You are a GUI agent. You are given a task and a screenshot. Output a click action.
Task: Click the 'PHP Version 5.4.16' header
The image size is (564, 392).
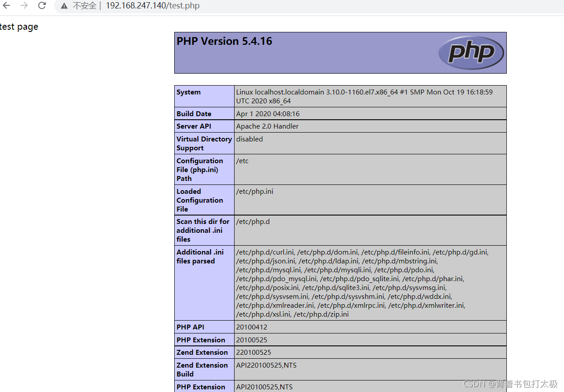pyautogui.click(x=224, y=41)
